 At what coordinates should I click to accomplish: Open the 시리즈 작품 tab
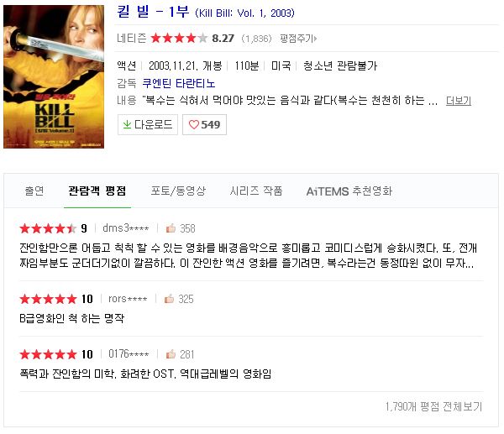pos(256,191)
